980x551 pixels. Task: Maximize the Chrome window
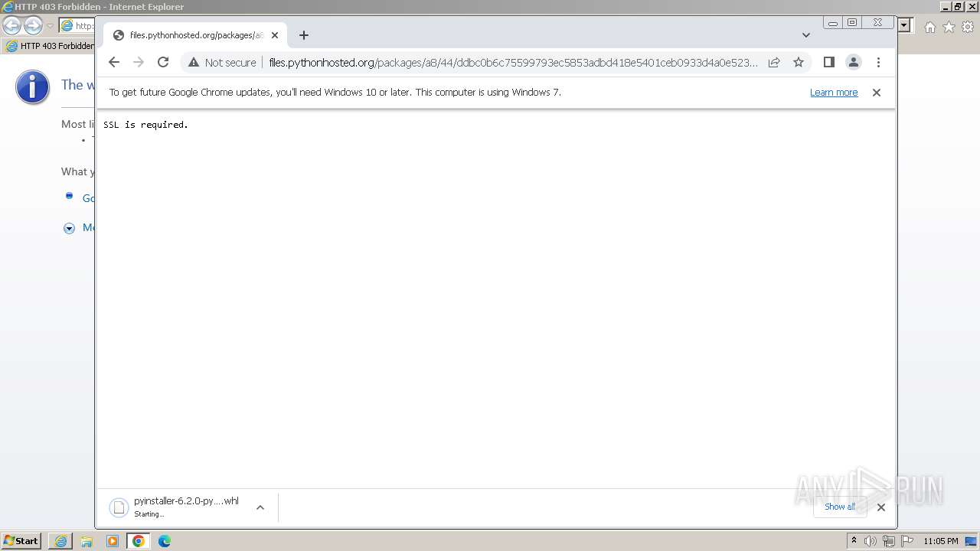(852, 23)
